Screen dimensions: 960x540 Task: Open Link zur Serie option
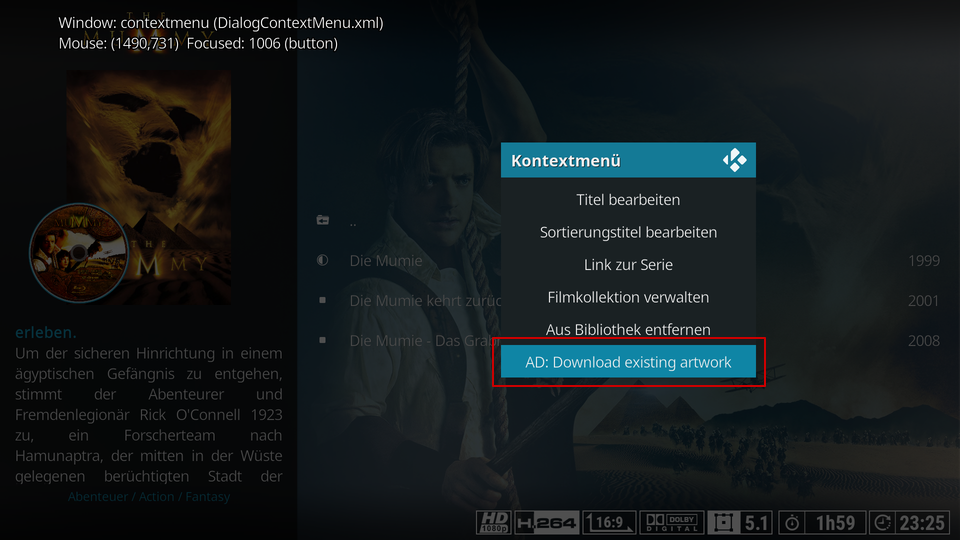pyautogui.click(x=628, y=264)
